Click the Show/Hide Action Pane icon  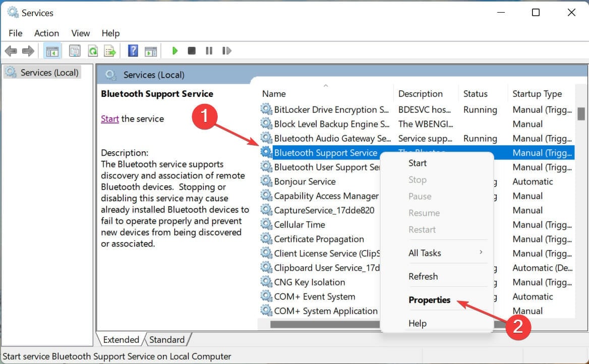[151, 51]
